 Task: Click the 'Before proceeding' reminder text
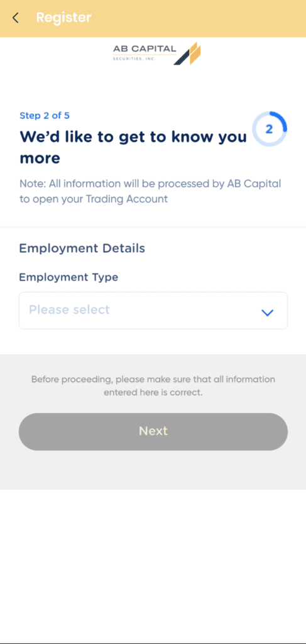(153, 386)
